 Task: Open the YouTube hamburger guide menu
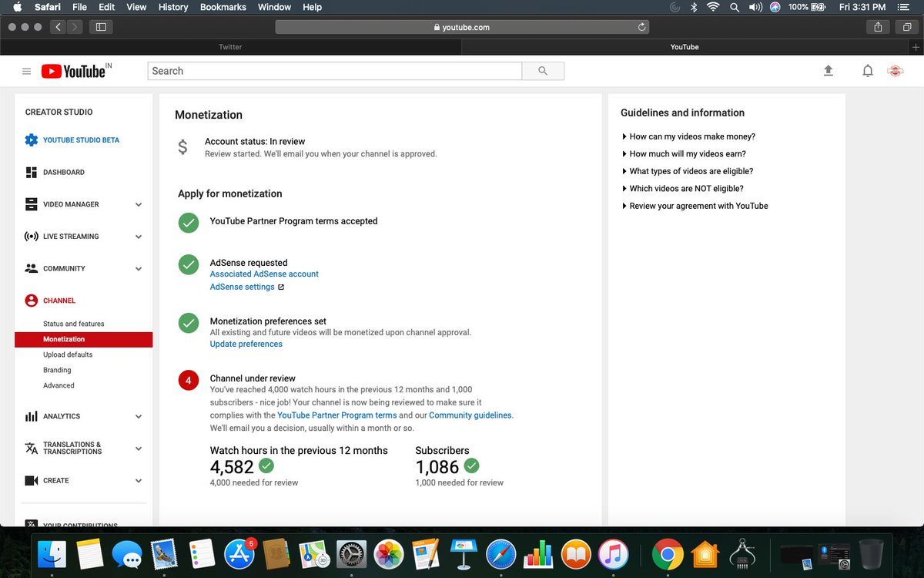[x=26, y=71]
